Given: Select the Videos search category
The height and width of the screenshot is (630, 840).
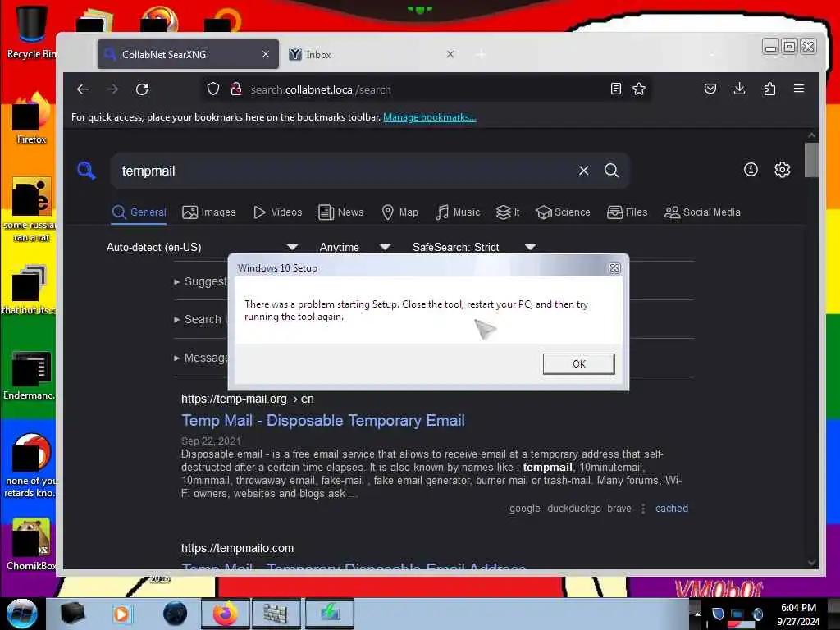Looking at the screenshot, I should [277, 212].
